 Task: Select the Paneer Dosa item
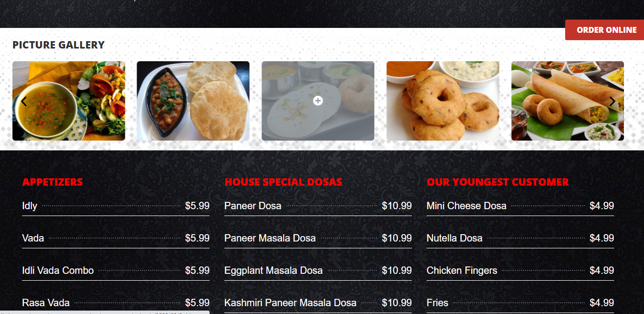(x=318, y=206)
